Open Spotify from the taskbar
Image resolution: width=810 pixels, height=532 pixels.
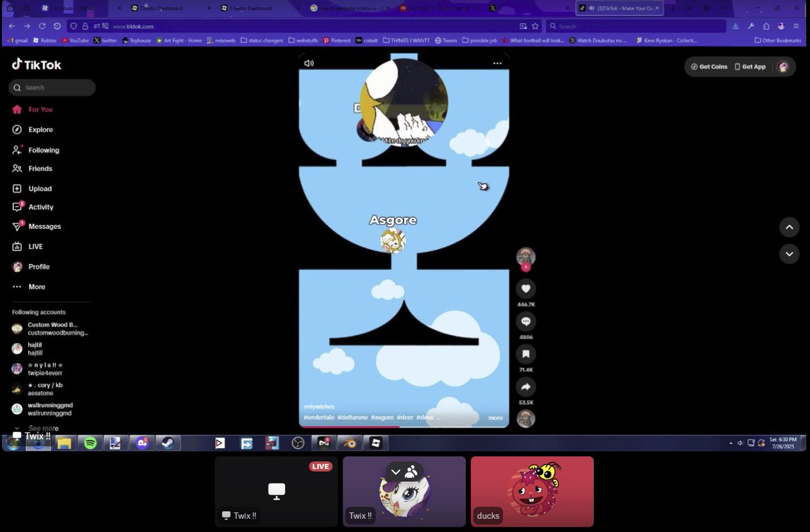(90, 443)
